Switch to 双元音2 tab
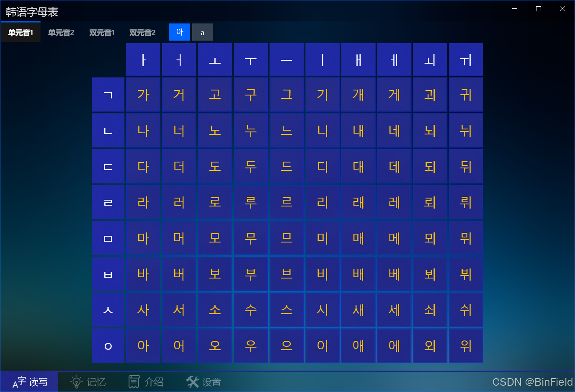The width and height of the screenshot is (575, 392). coord(142,32)
